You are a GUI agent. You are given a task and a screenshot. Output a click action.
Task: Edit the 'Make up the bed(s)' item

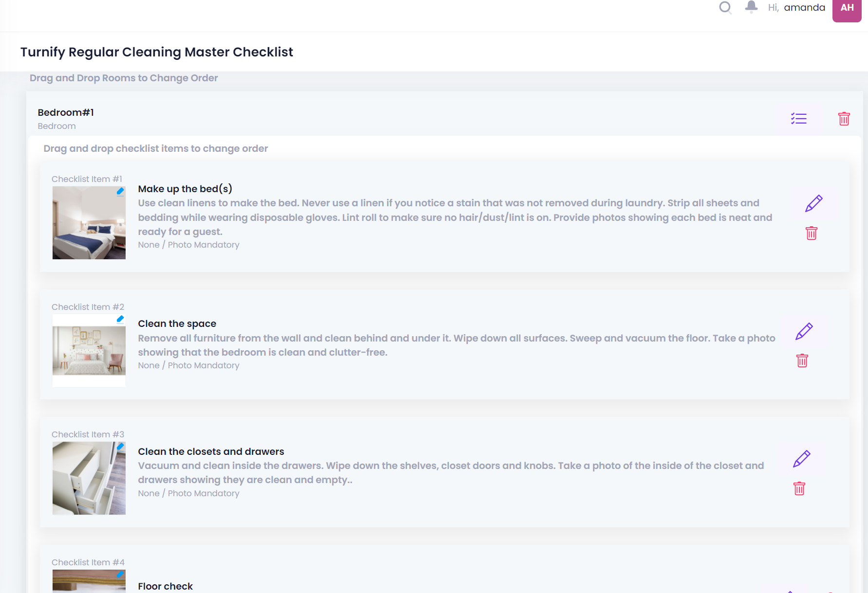click(x=813, y=203)
